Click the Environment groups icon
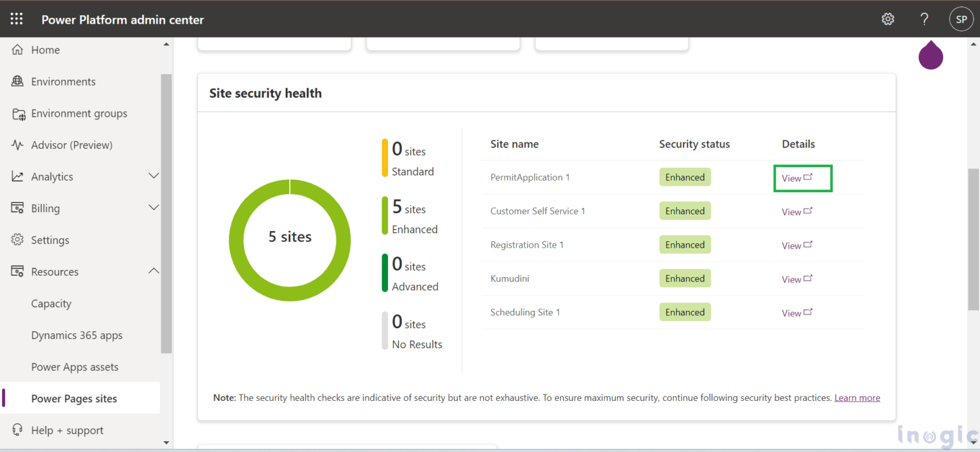The height and width of the screenshot is (452, 980). point(19,114)
